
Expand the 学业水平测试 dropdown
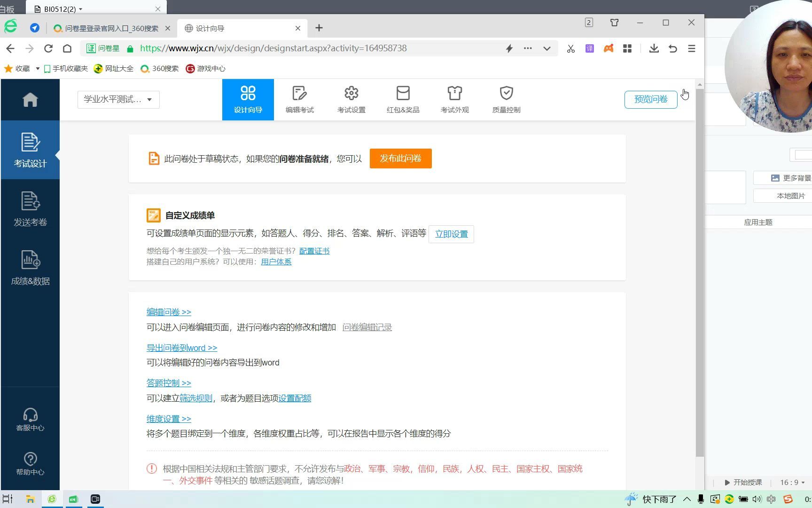pos(118,99)
